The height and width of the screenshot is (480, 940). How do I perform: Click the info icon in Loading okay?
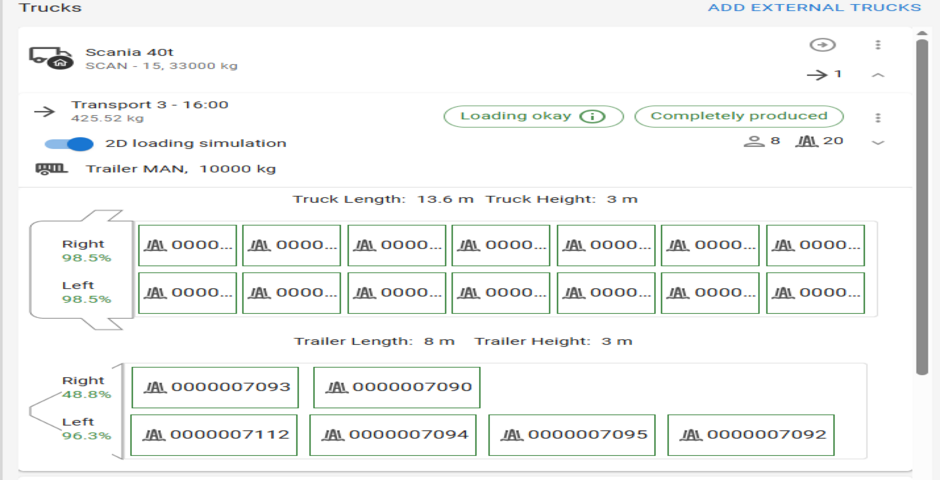594,116
